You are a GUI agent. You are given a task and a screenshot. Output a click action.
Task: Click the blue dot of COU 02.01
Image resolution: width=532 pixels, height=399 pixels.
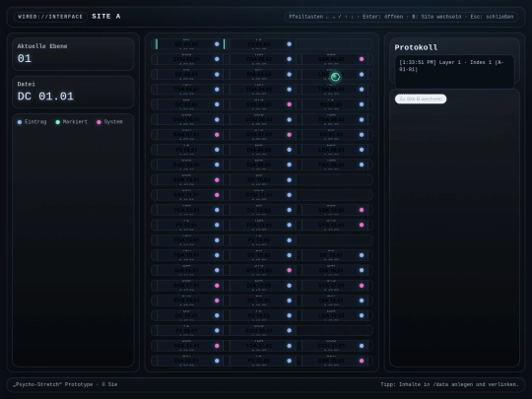point(217,59)
